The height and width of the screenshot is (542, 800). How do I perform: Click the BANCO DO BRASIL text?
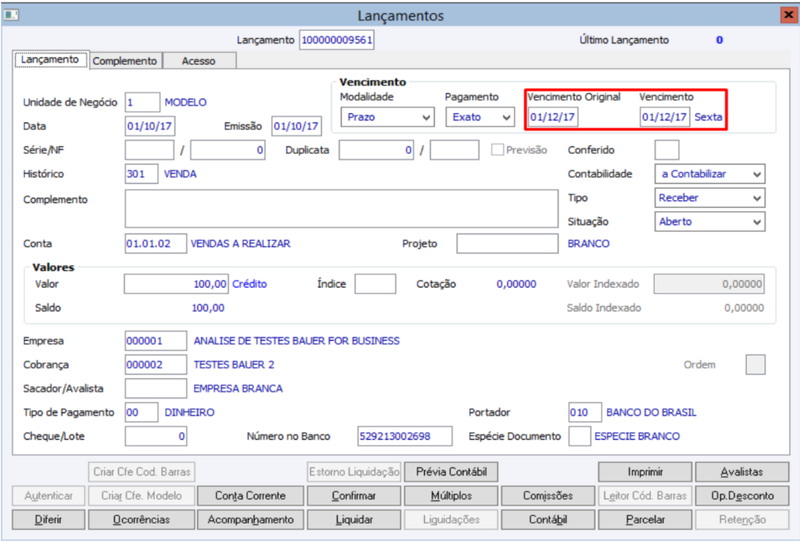pyautogui.click(x=651, y=412)
